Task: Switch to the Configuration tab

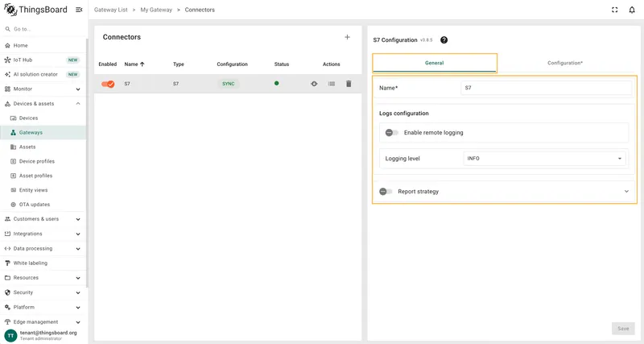Action: point(565,63)
